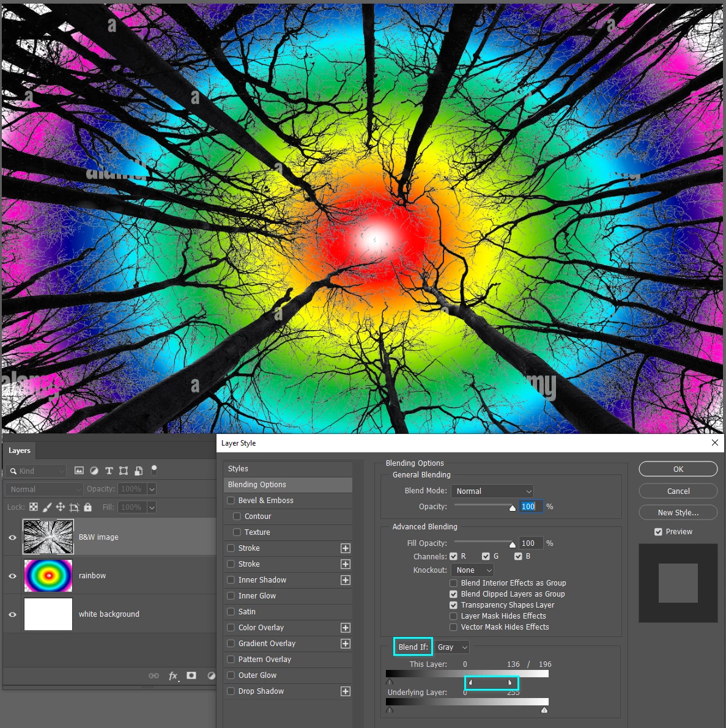This screenshot has height=728, width=726.
Task: Enable the Inner Glow checkbox
Action: point(231,596)
